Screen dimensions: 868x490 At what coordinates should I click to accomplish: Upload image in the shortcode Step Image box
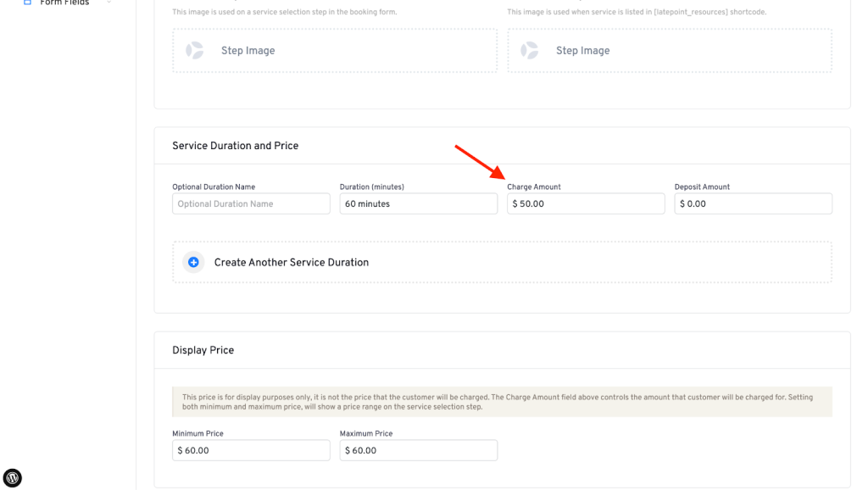click(669, 51)
